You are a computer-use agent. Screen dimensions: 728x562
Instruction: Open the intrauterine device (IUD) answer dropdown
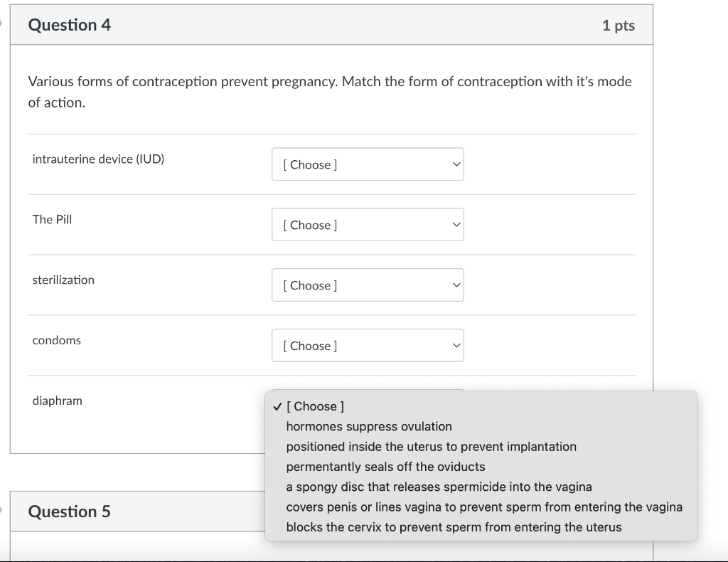coord(368,164)
